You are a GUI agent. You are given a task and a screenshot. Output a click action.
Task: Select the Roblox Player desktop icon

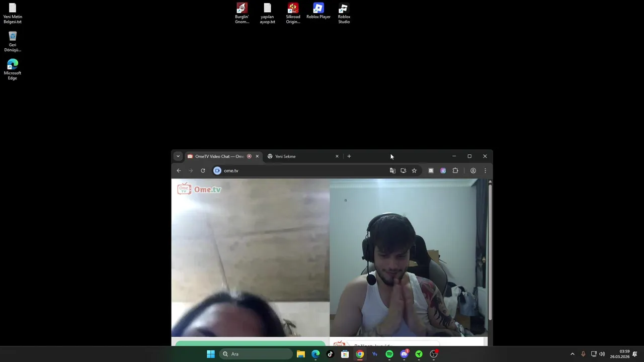pos(318,11)
